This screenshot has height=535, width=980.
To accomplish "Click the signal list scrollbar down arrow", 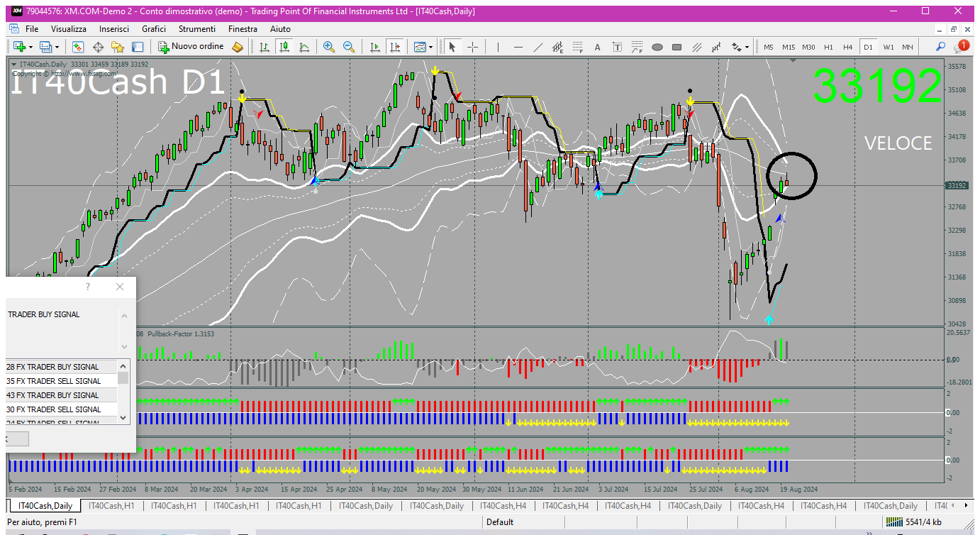I will point(123,418).
